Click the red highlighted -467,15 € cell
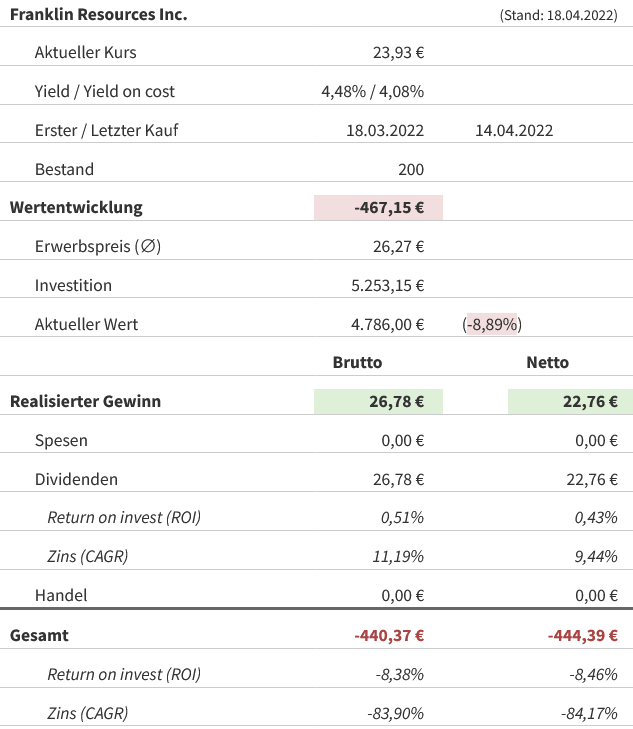The height and width of the screenshot is (729, 633). (x=378, y=208)
